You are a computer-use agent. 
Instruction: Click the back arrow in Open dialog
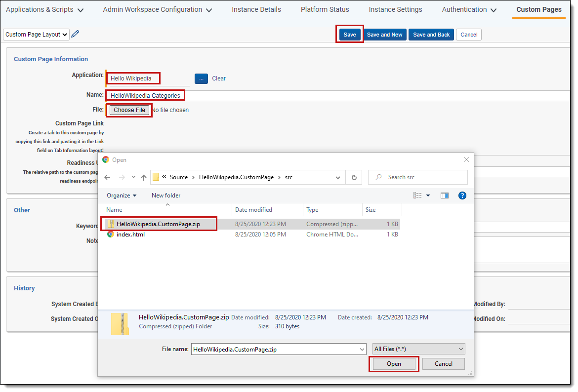(x=107, y=177)
